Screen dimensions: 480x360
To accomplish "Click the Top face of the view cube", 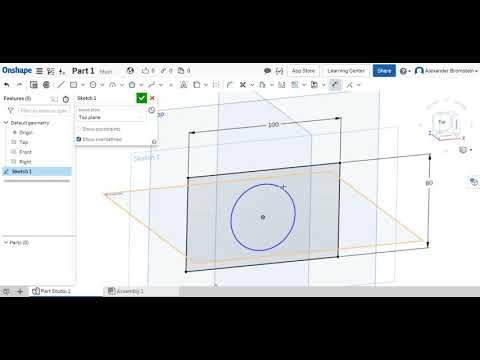I will tap(442, 122).
